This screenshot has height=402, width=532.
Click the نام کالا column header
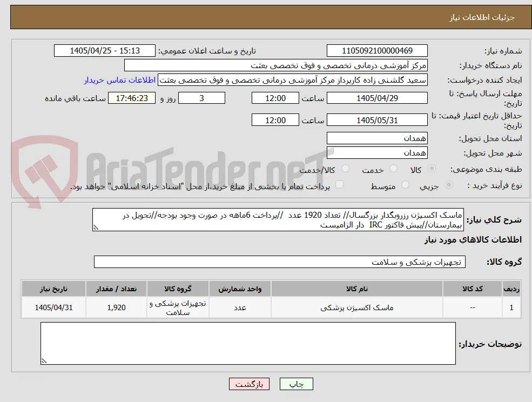click(x=357, y=289)
